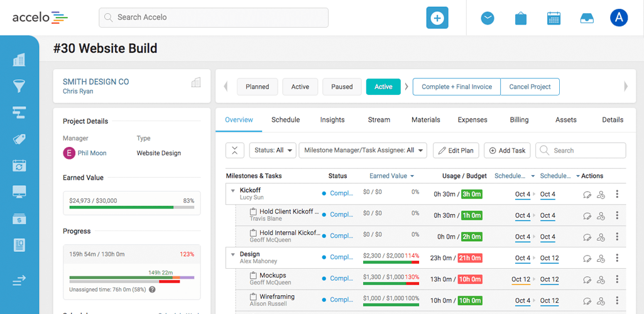Click the blue plus create button
This screenshot has width=644, height=314.
(x=437, y=18)
